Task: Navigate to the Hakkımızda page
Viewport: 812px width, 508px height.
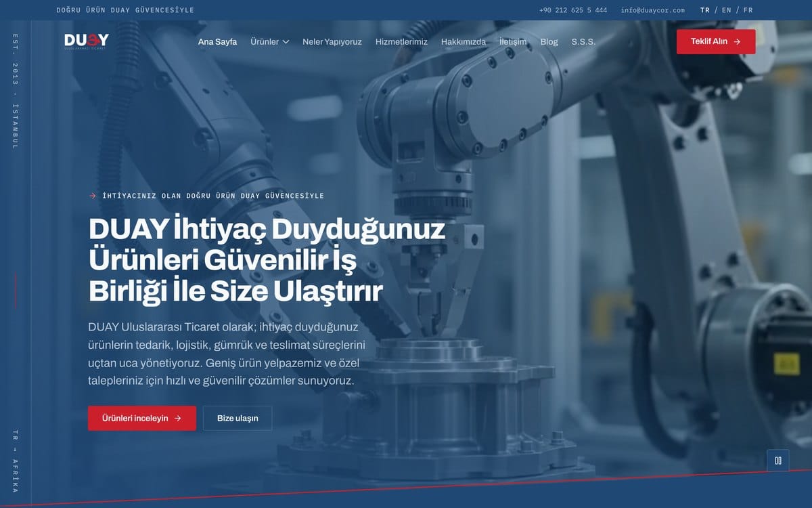Action: 464,42
